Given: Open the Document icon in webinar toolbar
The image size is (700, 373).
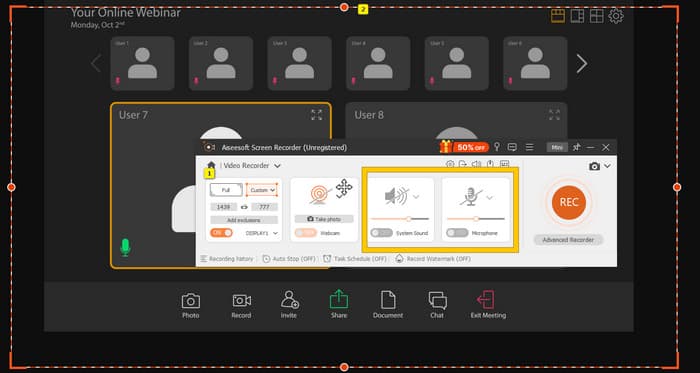Looking at the screenshot, I should pyautogui.click(x=388, y=299).
